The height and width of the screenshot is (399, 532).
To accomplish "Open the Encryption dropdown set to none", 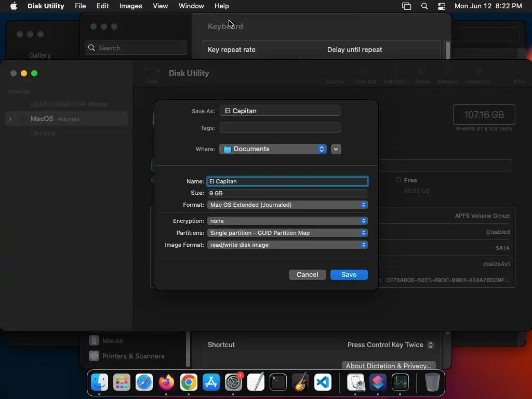I will 287,221.
